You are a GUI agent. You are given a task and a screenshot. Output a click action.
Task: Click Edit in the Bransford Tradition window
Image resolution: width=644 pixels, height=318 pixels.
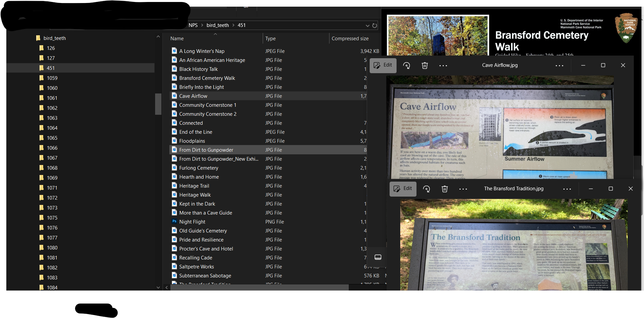pos(403,189)
